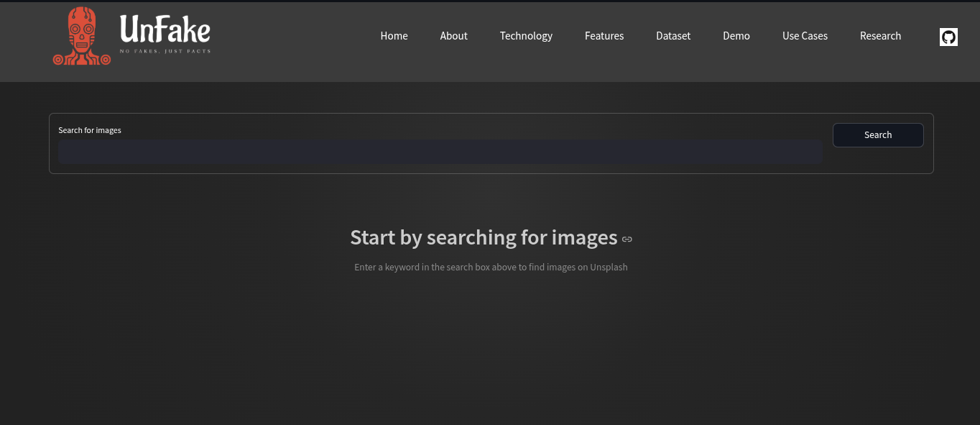Open the Dataset page
980x425 pixels.
point(673,35)
